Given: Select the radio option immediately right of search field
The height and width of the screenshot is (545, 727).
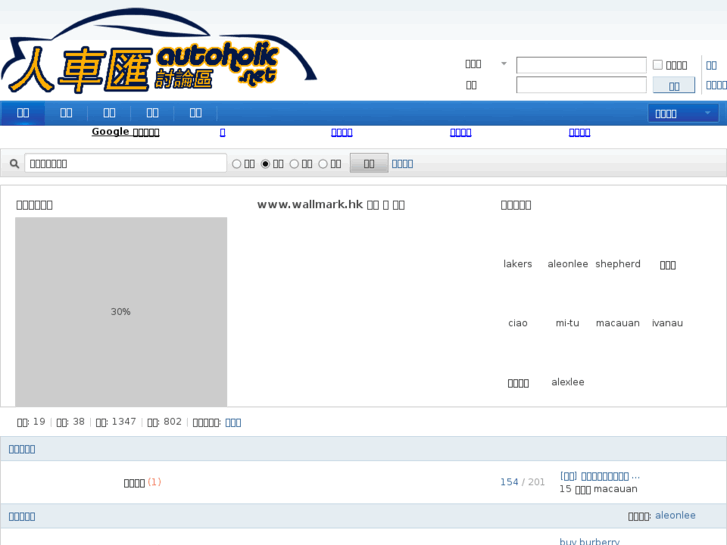Looking at the screenshot, I should tap(236, 164).
